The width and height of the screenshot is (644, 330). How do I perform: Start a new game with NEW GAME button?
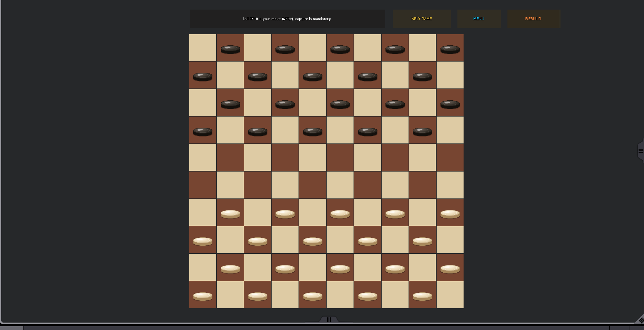[422, 19]
